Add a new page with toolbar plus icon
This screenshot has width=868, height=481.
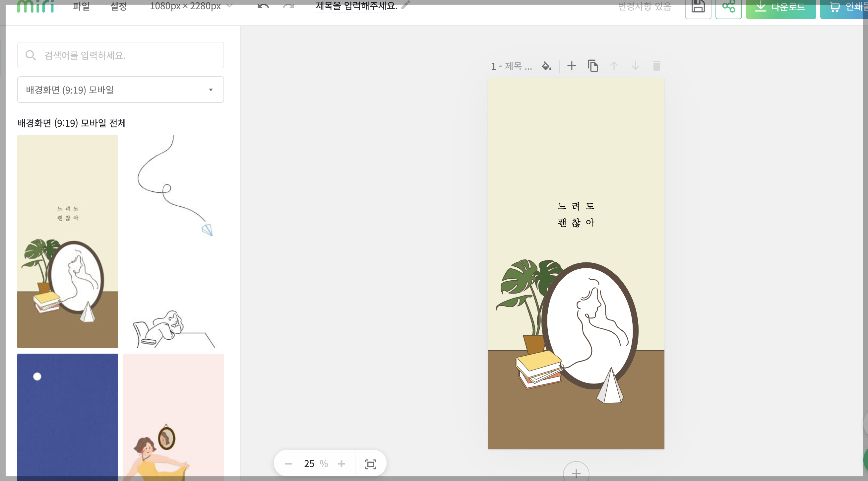[x=572, y=66]
